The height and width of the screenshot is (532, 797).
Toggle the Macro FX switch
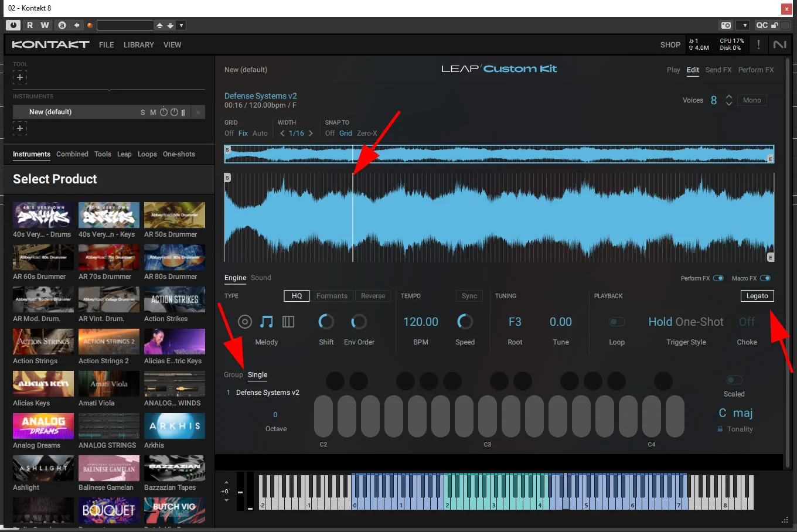[x=765, y=278]
